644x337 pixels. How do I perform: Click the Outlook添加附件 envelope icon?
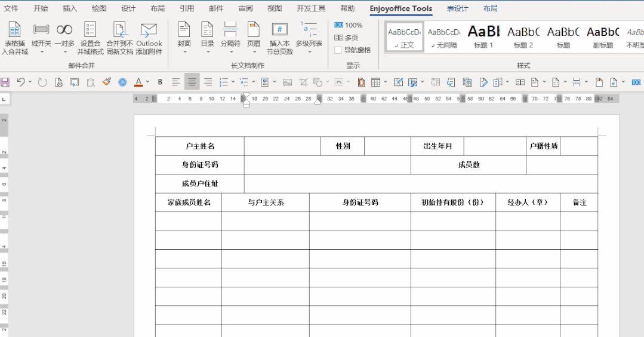[x=149, y=30]
